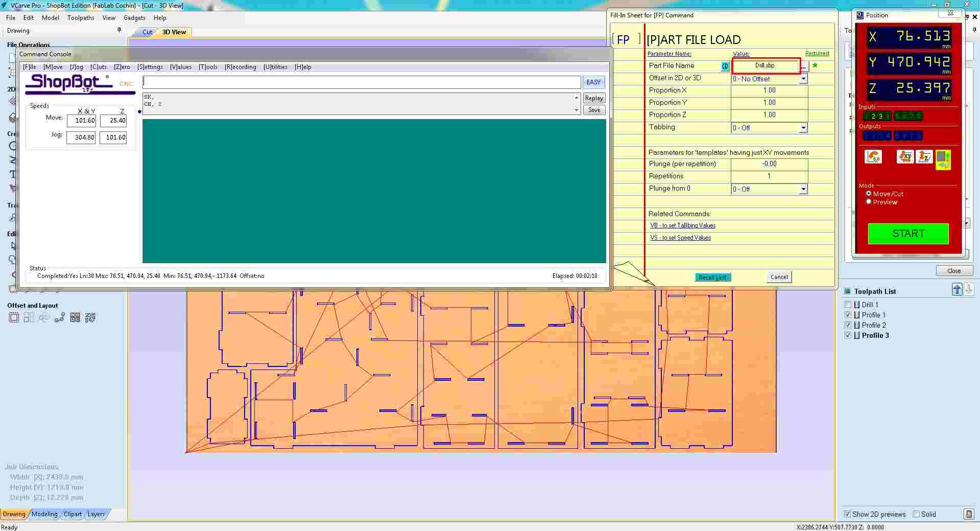The width and height of the screenshot is (980, 531).
Task: Click the ShopBot CNC logo
Action: 80,84
